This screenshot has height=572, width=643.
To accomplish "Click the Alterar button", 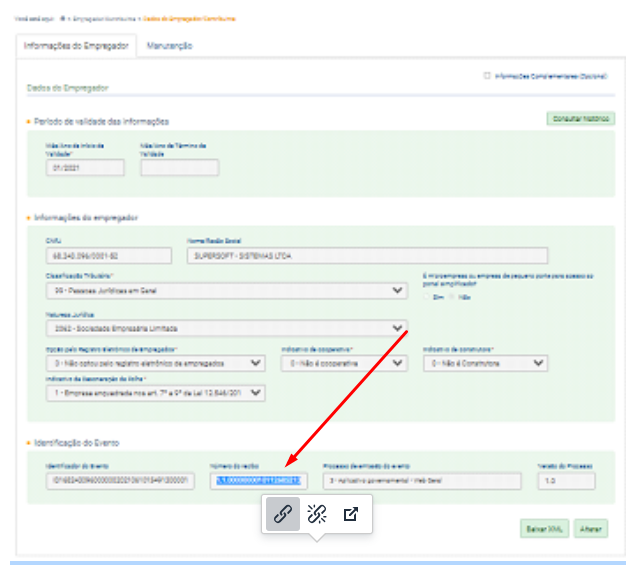I will point(590,529).
